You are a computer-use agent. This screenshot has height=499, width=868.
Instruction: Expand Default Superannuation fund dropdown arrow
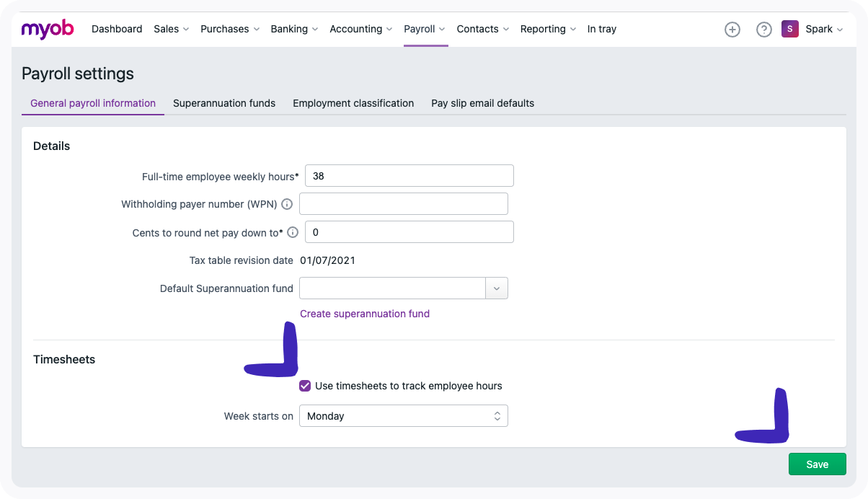pos(496,288)
